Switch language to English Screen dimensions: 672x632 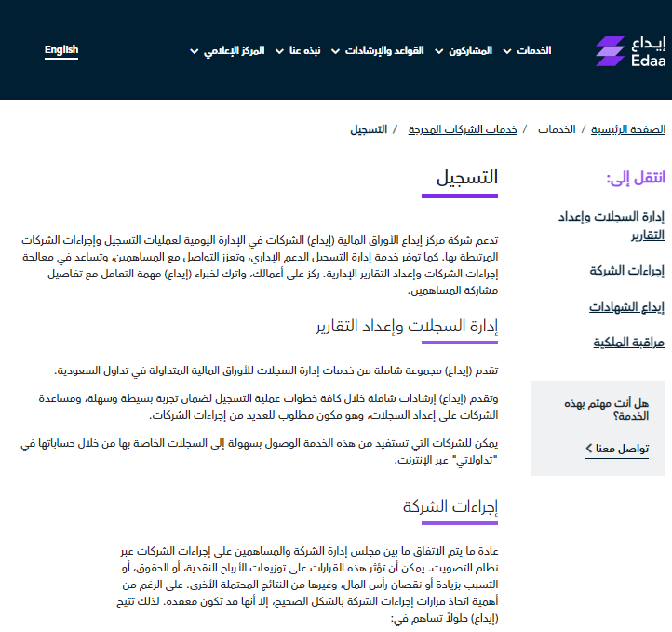click(x=61, y=50)
